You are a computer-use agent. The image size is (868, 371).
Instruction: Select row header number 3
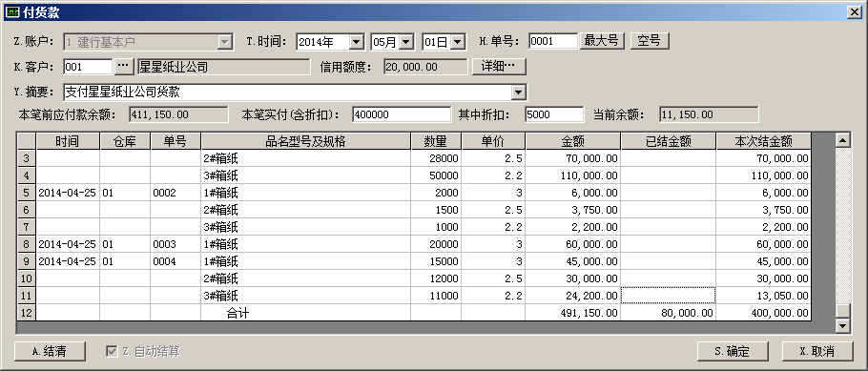(27, 158)
